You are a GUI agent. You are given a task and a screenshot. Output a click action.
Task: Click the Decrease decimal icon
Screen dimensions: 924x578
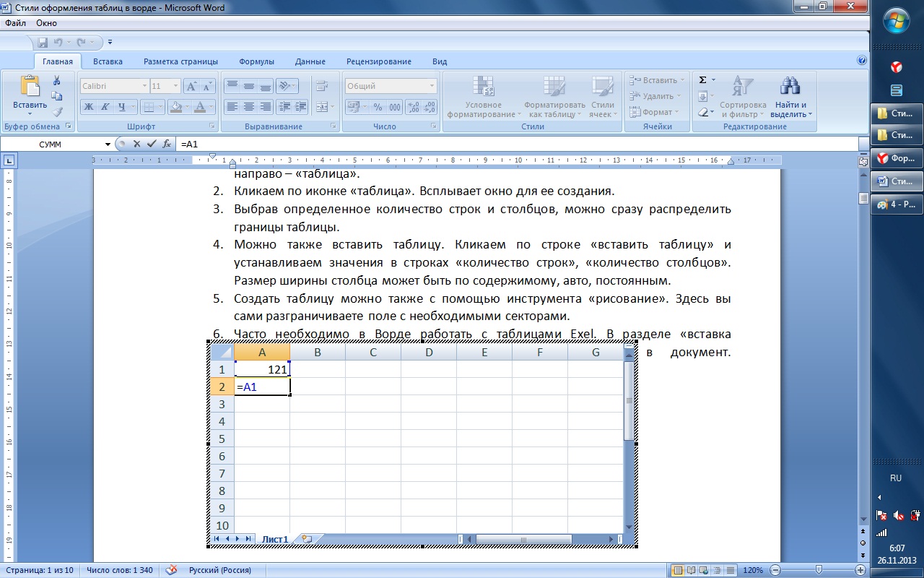pyautogui.click(x=430, y=107)
